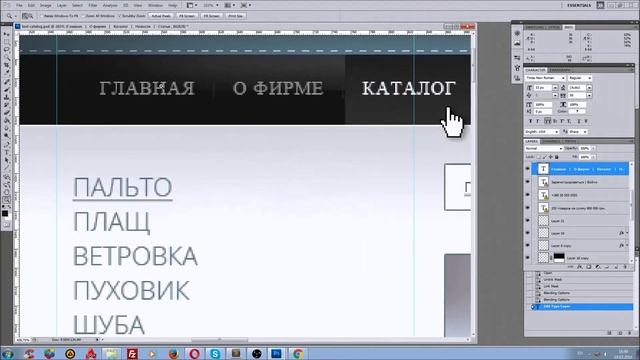Toggle visibility of fourth text layer
This screenshot has width=640, height=360.
tap(527, 208)
